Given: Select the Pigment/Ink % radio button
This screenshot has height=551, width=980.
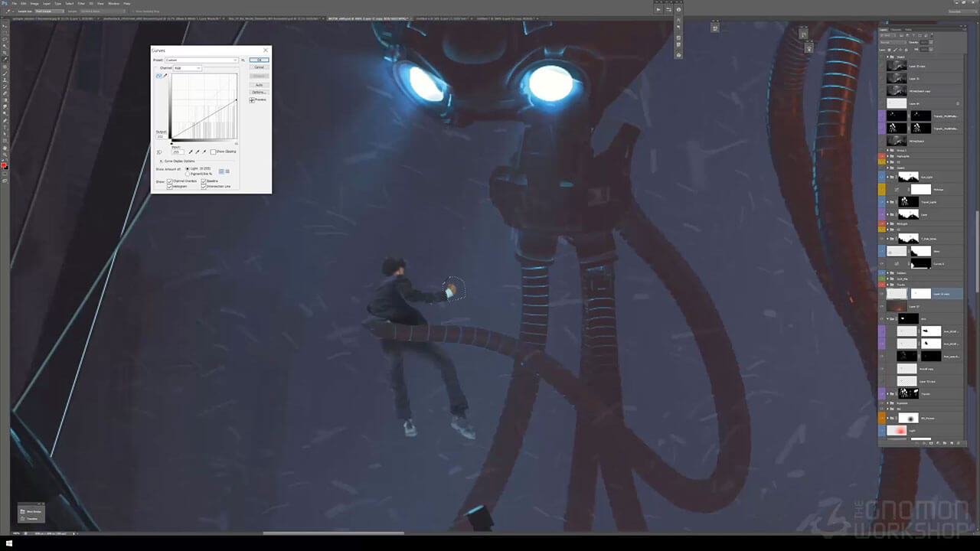Looking at the screenshot, I should tap(188, 174).
